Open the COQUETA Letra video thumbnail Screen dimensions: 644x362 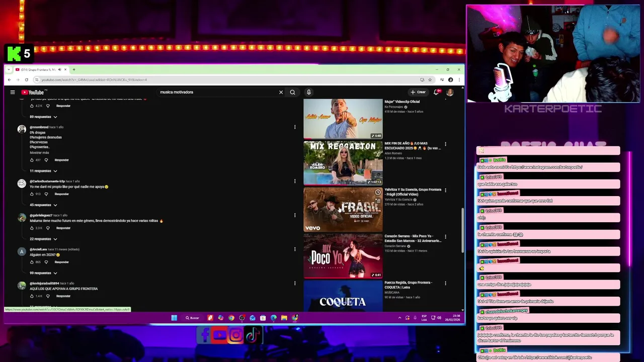343,296
